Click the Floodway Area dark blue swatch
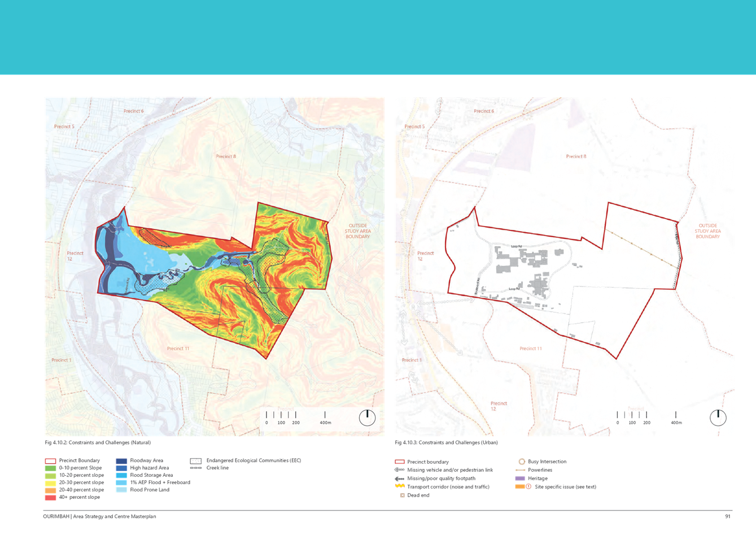Image resolution: width=756 pixels, height=535 pixels. click(x=121, y=461)
